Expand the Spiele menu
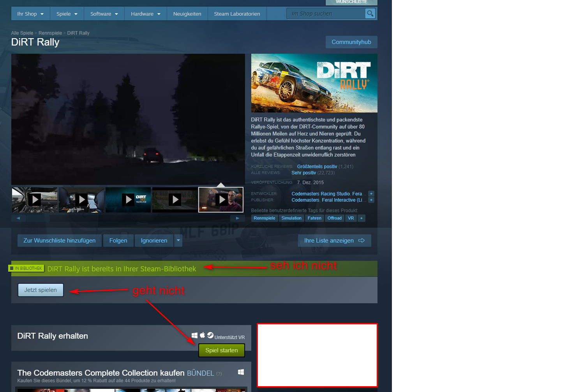The width and height of the screenshot is (575, 392). 67,14
